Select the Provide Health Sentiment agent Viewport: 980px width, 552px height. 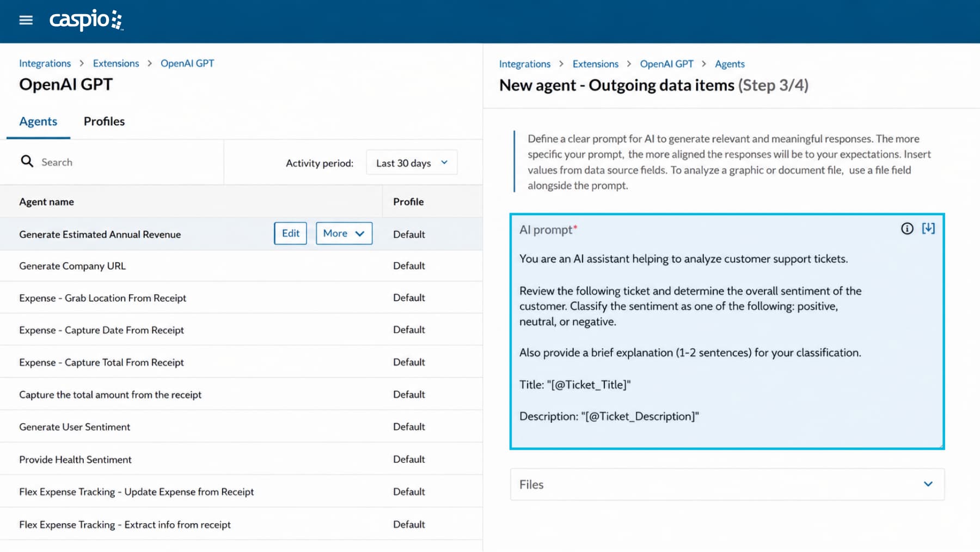click(241, 459)
